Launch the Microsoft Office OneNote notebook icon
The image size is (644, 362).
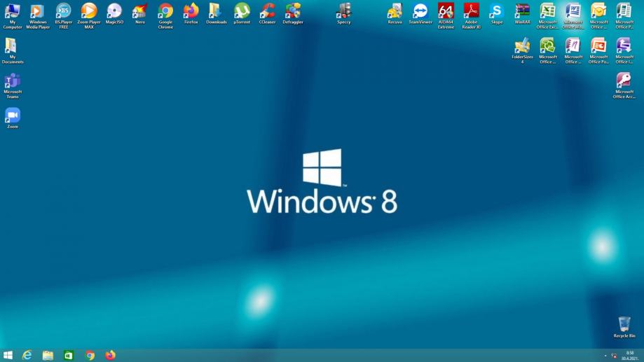click(x=573, y=51)
